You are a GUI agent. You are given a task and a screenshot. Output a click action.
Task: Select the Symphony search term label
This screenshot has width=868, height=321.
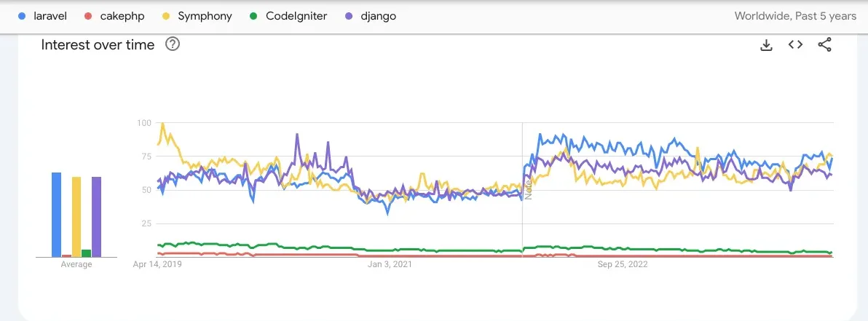tap(205, 16)
